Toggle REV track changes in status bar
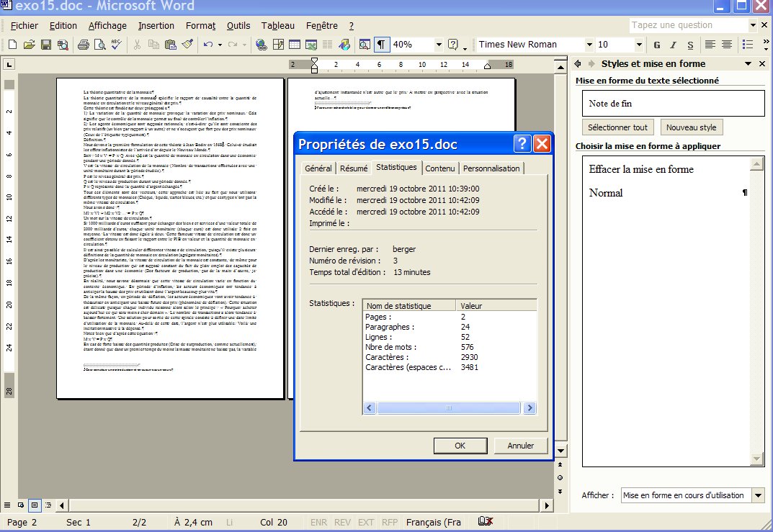The height and width of the screenshot is (532, 773). [x=342, y=522]
